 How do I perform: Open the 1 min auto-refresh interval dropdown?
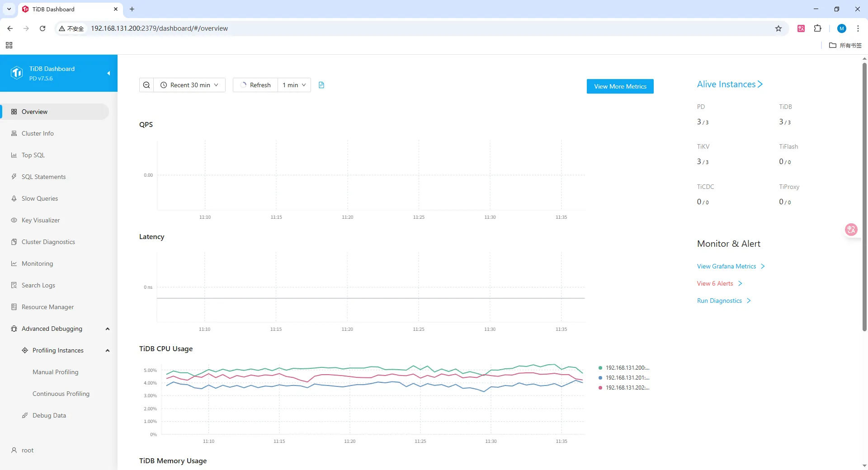(294, 85)
